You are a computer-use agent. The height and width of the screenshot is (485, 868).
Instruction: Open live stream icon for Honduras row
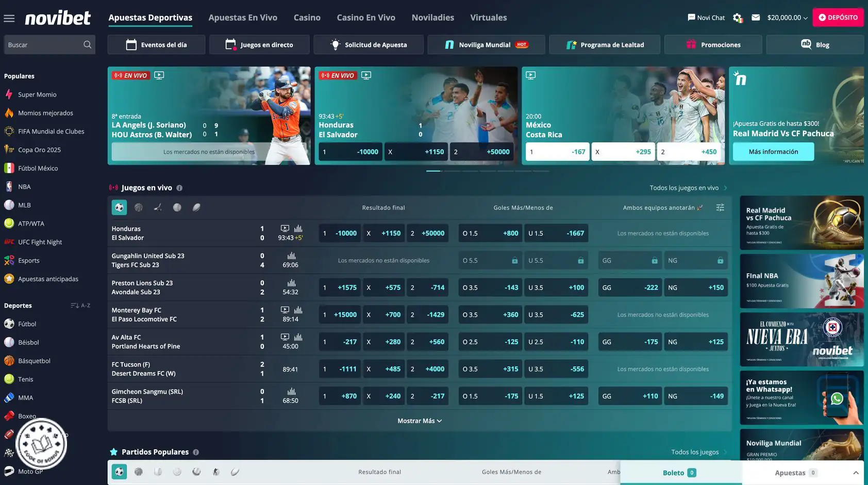tap(285, 229)
